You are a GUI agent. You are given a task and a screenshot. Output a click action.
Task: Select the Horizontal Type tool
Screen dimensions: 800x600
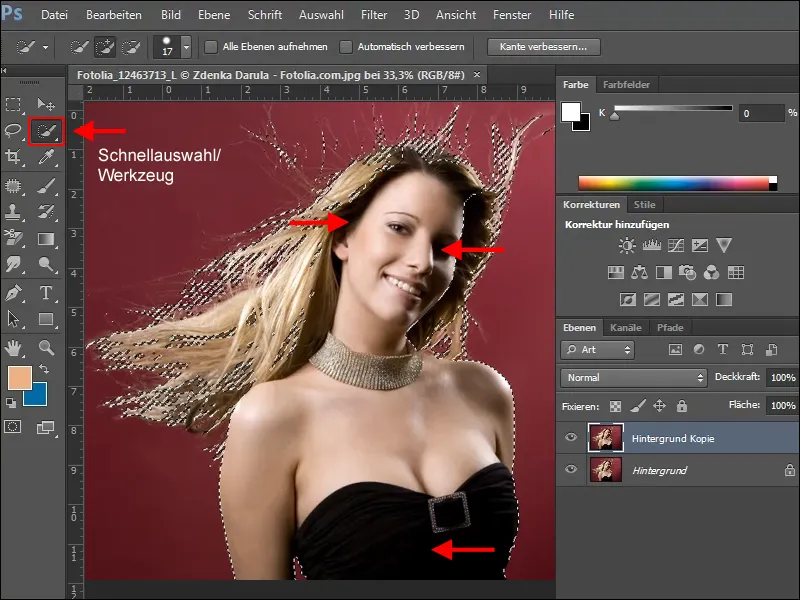click(x=46, y=293)
